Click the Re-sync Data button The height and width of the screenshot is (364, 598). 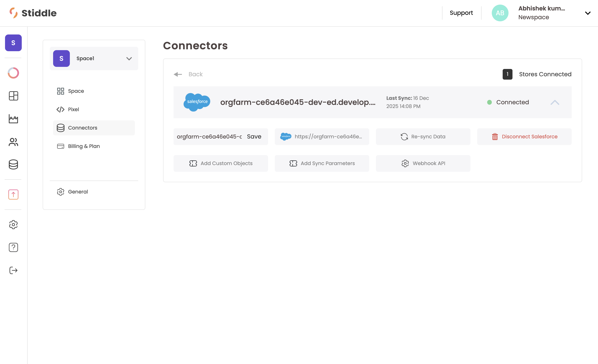coord(423,136)
